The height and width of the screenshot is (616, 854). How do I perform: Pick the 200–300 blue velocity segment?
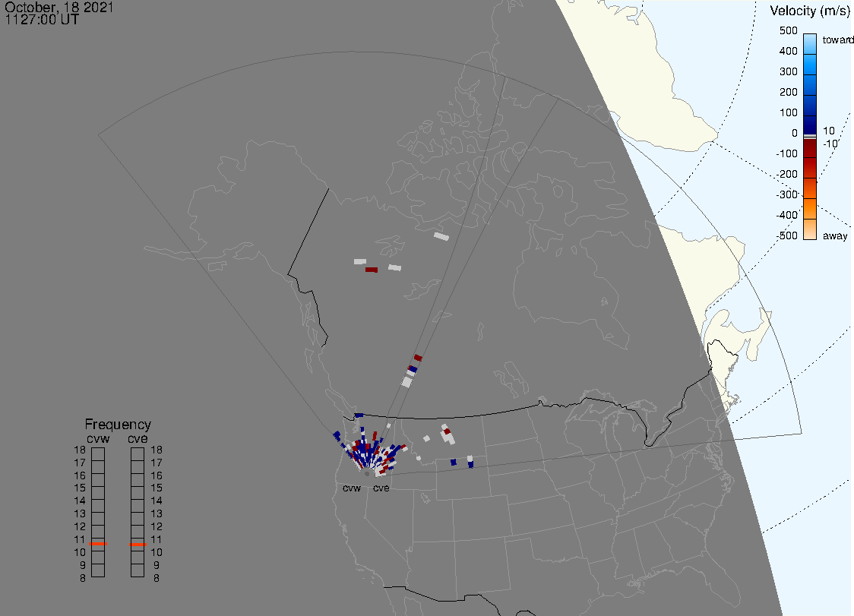pos(810,84)
